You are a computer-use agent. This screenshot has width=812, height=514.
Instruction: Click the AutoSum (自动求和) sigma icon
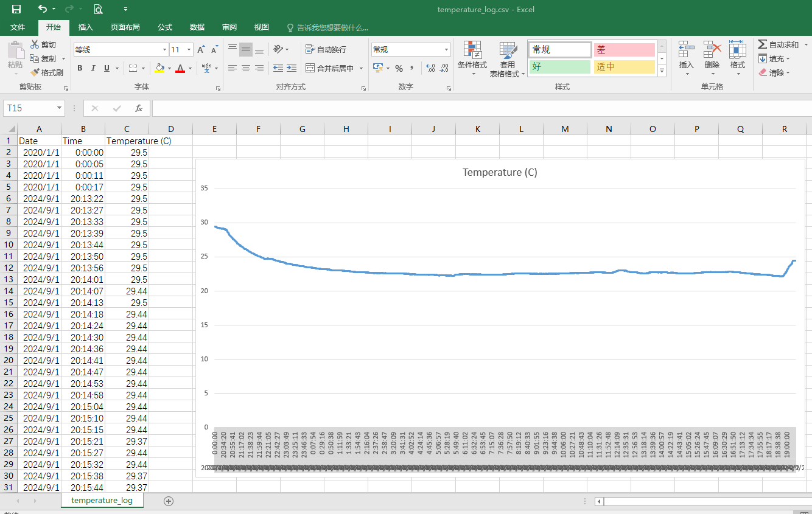point(762,44)
